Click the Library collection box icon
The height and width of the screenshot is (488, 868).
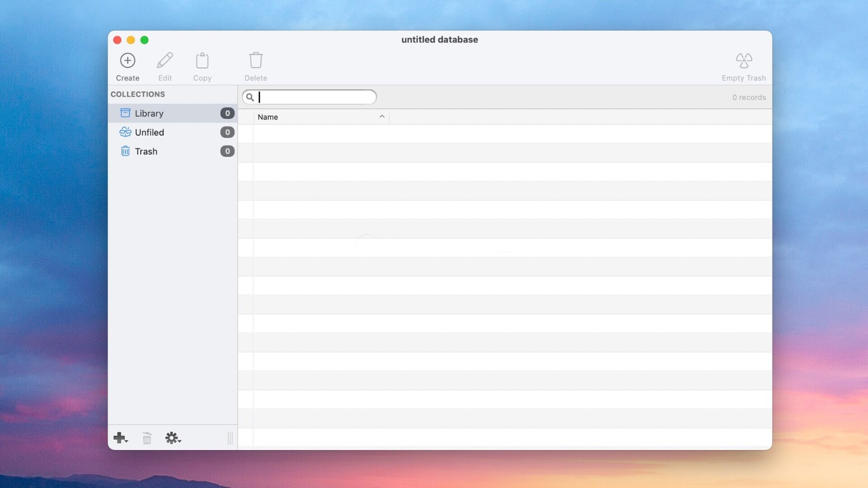click(x=125, y=113)
